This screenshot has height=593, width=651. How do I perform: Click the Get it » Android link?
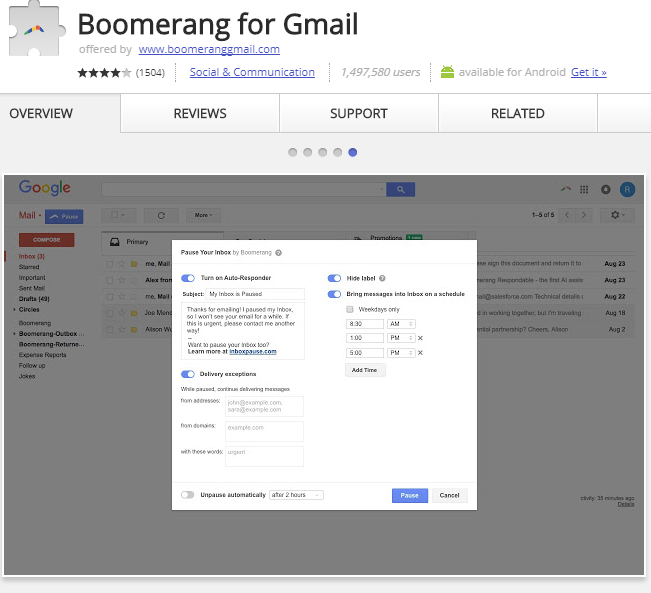[x=589, y=72]
